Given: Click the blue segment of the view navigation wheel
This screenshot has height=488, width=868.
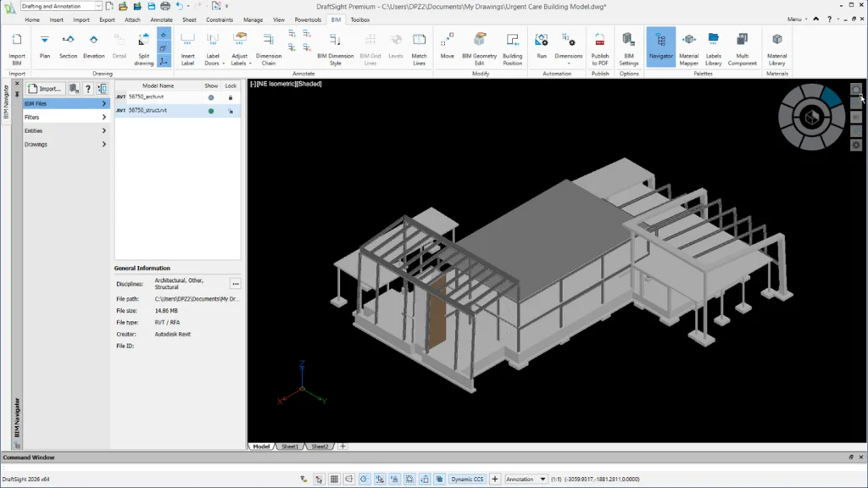Looking at the screenshot, I should pos(831,97).
